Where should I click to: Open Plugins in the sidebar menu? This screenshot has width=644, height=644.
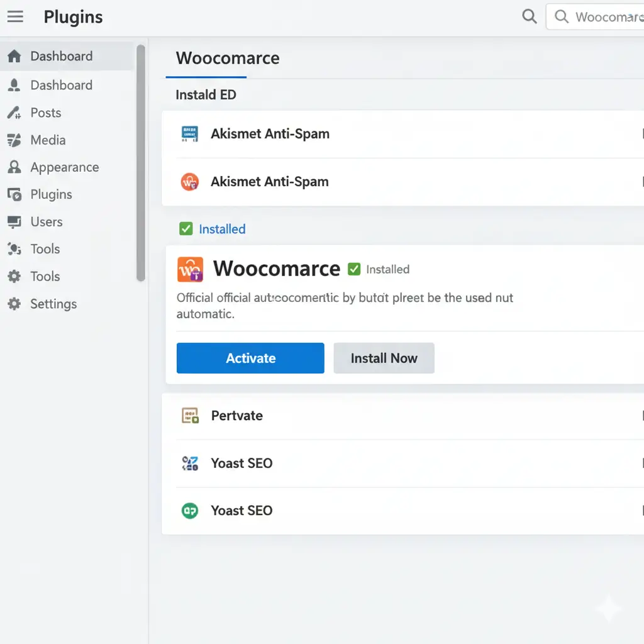(x=51, y=195)
